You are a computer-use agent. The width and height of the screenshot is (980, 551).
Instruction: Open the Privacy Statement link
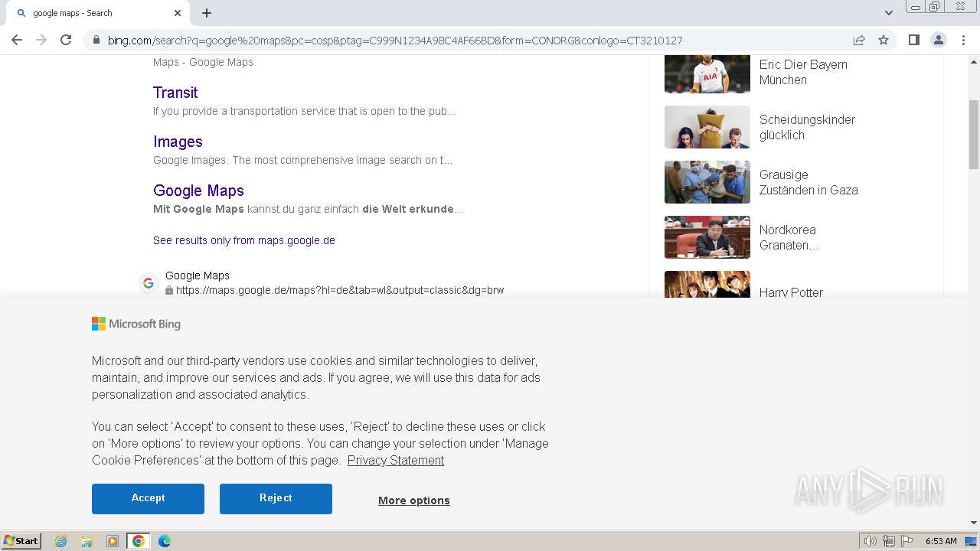pyautogui.click(x=396, y=460)
